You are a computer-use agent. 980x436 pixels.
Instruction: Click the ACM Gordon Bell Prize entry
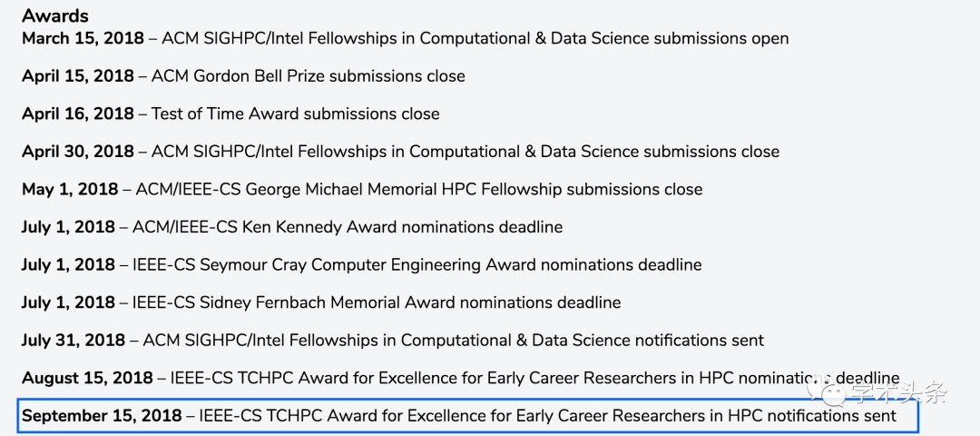(x=244, y=76)
